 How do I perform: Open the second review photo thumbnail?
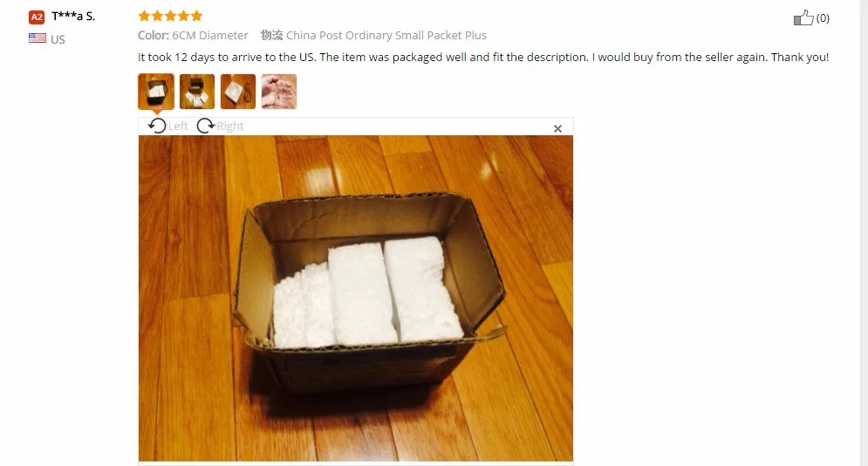click(197, 92)
